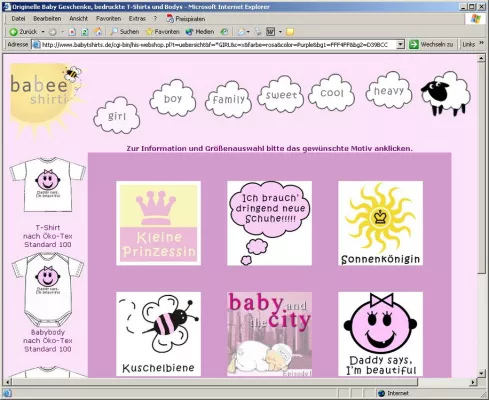The width and height of the screenshot is (489, 400).
Task: Open browsing history (Verlauf) icon
Action: tap(224, 32)
